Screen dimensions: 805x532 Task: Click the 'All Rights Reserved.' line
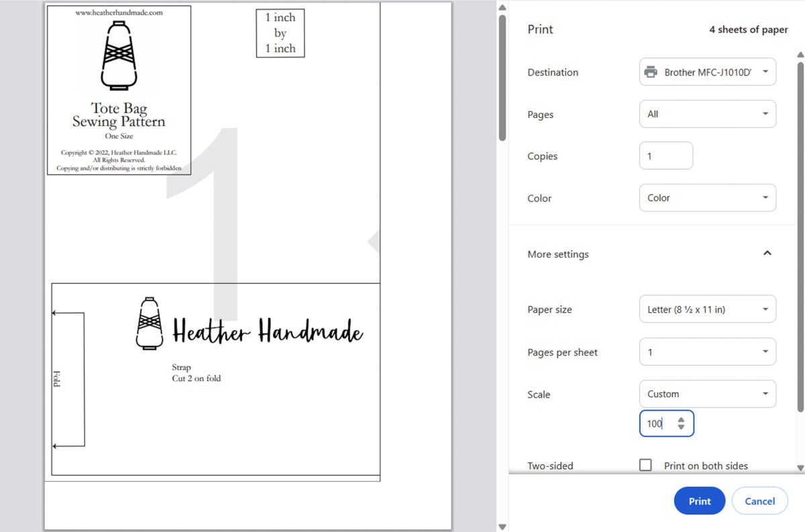(119, 160)
